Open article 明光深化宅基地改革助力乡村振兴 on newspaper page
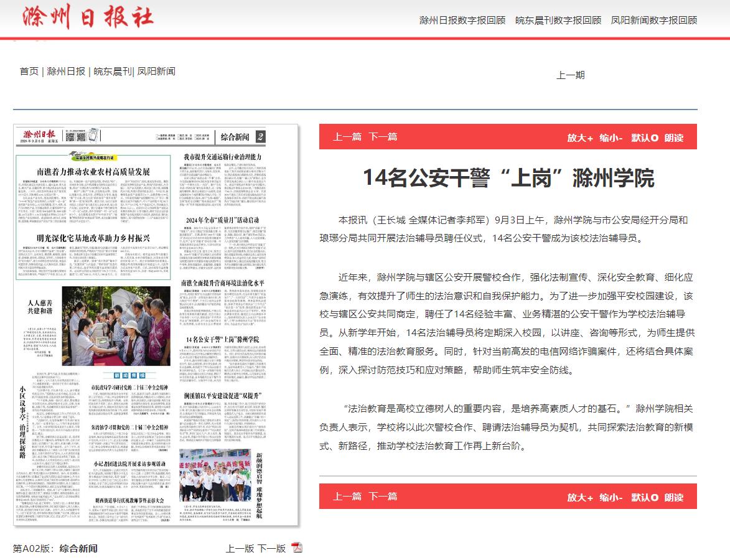Viewport: 730px width, 560px height. 93,238
